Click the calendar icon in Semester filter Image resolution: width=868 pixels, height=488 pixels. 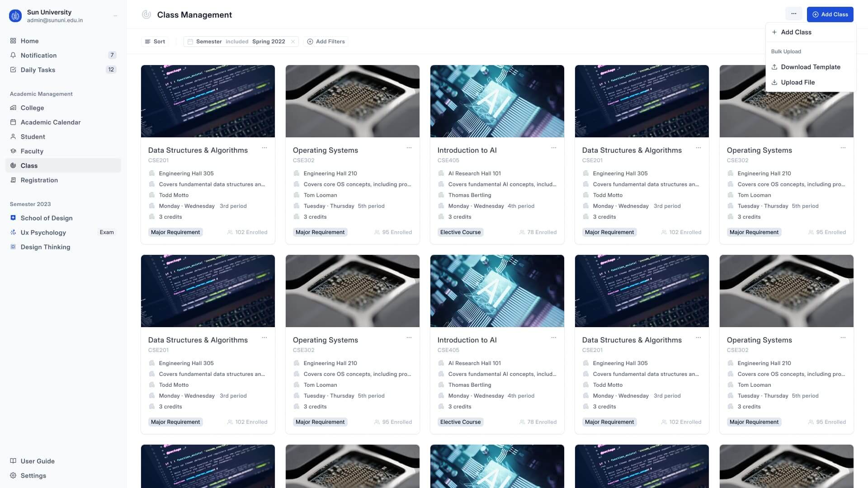pyautogui.click(x=190, y=42)
